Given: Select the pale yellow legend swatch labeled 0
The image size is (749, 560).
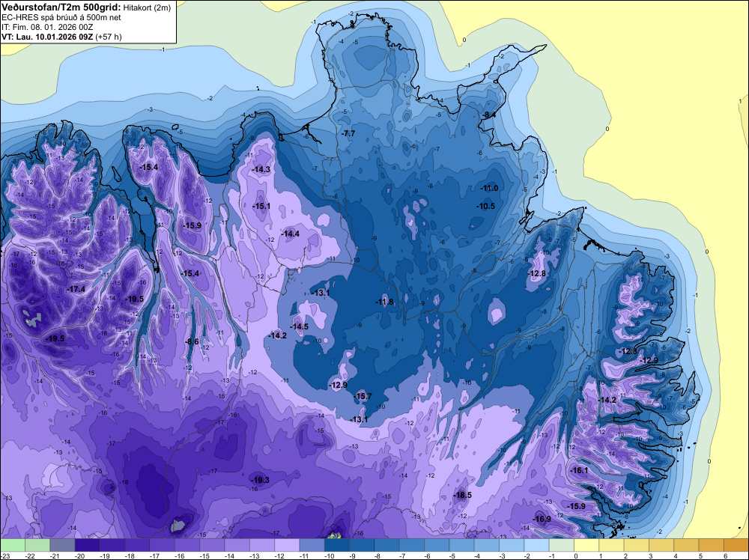Looking at the screenshot, I should tap(586, 545).
